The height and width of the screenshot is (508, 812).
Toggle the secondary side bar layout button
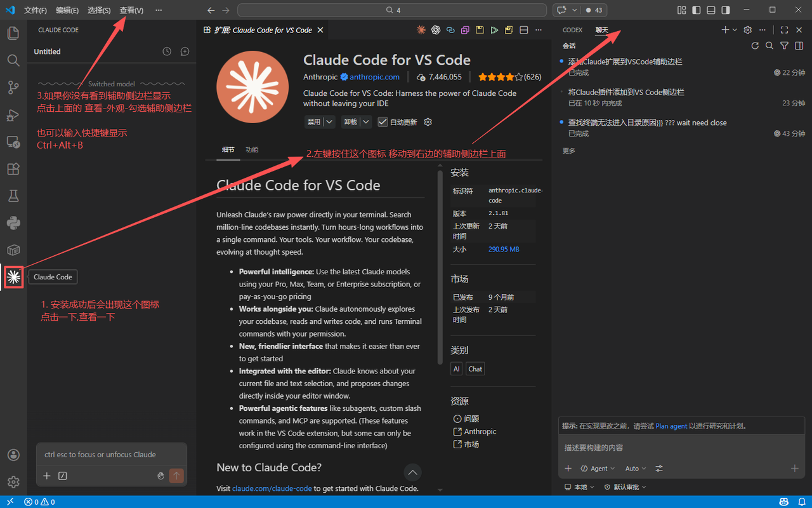click(x=726, y=10)
